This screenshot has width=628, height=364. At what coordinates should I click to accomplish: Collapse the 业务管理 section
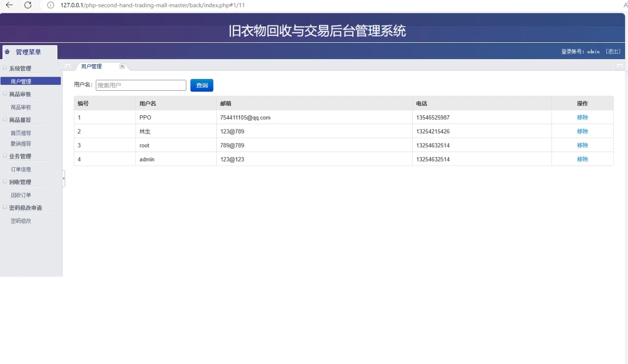click(x=5, y=156)
